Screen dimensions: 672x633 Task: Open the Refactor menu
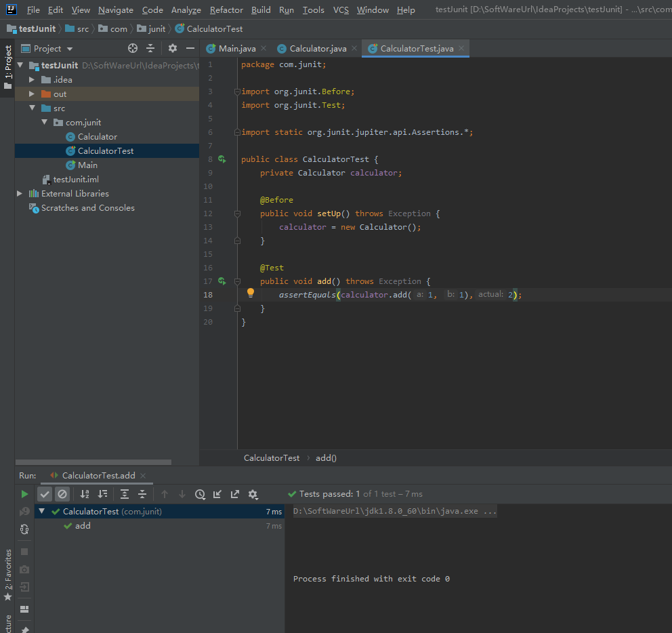pyautogui.click(x=226, y=9)
